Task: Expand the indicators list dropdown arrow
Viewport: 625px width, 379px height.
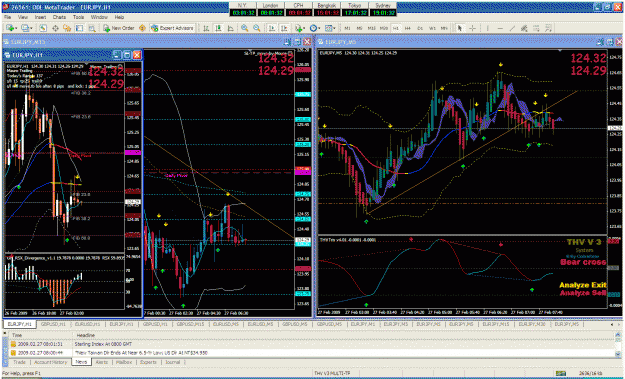Action: tap(304, 28)
